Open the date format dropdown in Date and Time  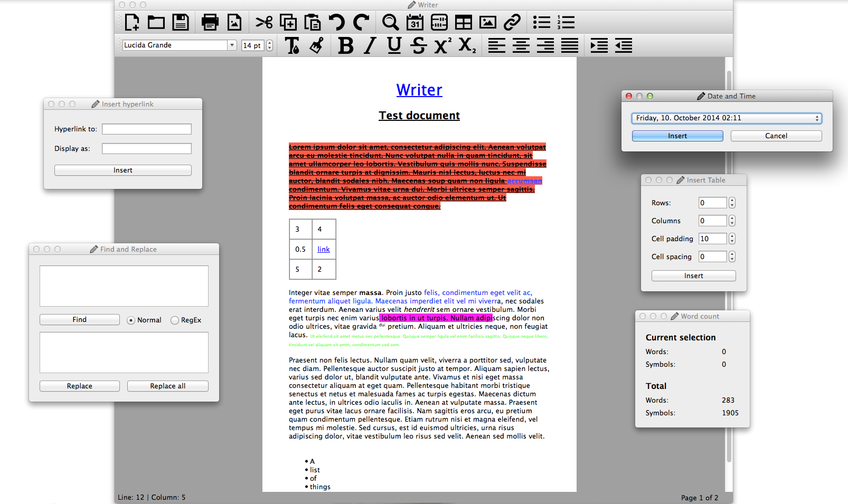tap(727, 118)
